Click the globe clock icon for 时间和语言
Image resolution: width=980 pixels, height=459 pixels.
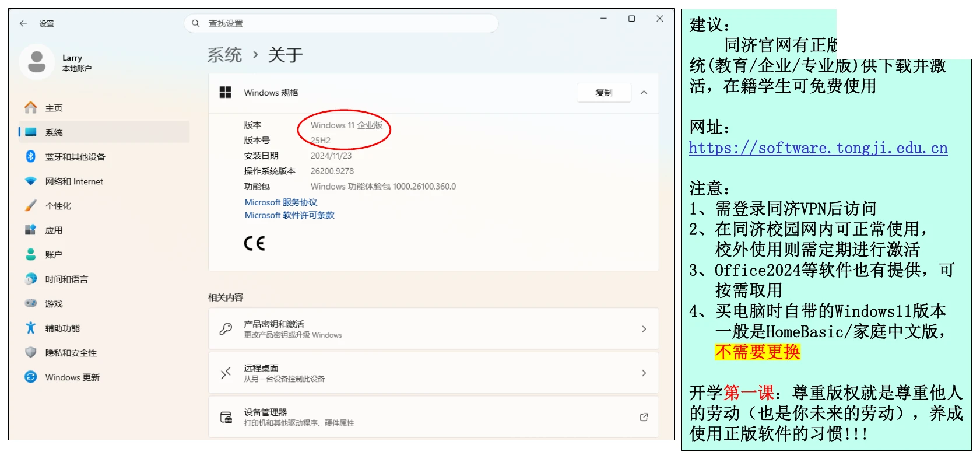coord(31,279)
